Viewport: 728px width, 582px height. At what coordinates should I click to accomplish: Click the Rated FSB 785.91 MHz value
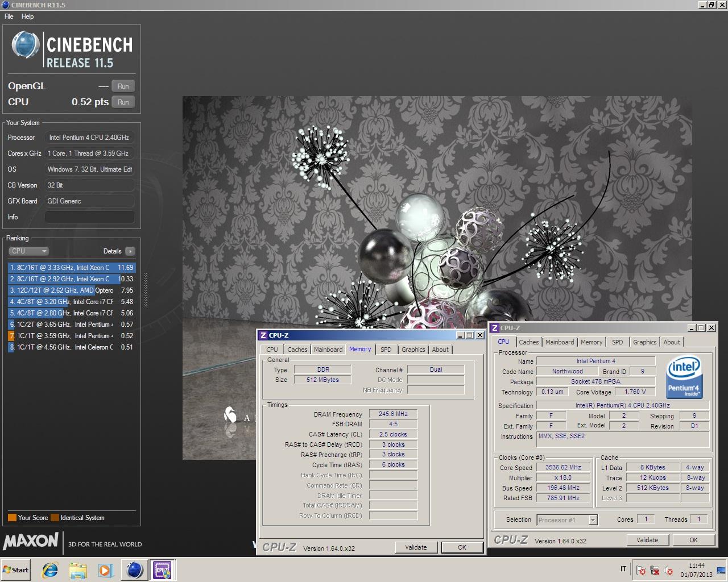563,498
